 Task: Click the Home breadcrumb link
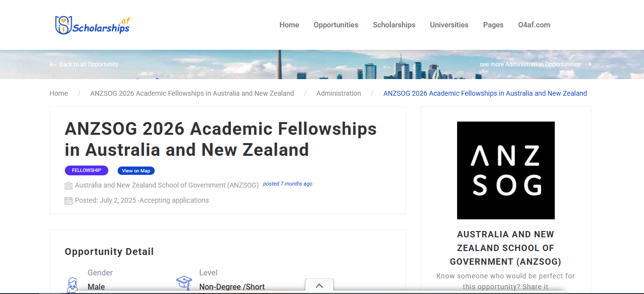point(59,93)
